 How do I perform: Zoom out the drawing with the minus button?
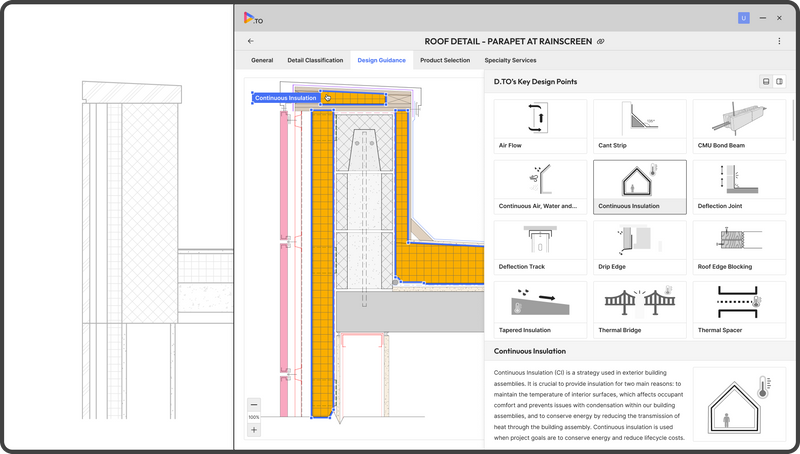coord(254,404)
